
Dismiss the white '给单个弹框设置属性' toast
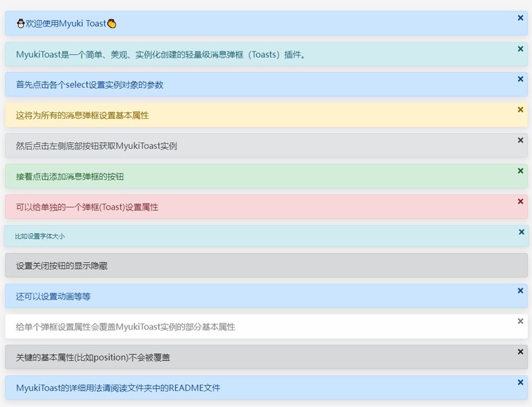coord(520,321)
